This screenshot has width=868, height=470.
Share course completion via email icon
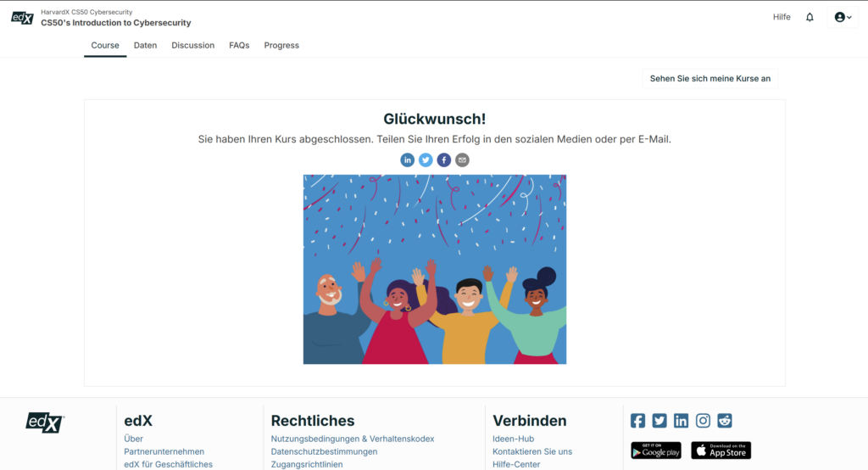pos(462,160)
